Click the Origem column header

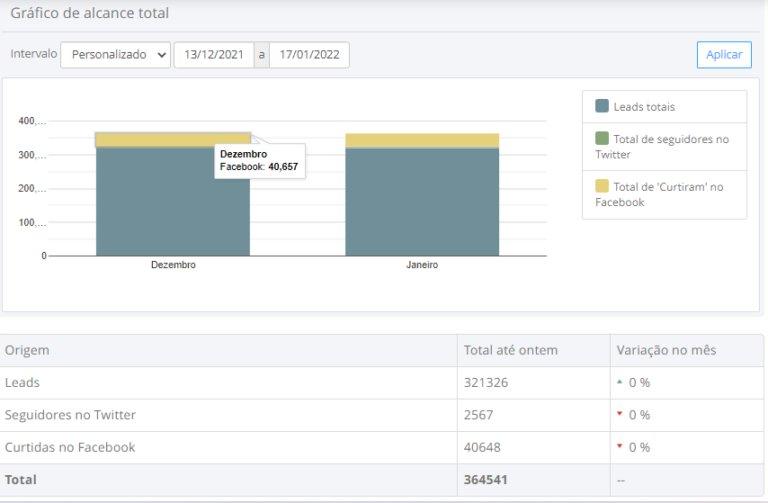tap(28, 350)
